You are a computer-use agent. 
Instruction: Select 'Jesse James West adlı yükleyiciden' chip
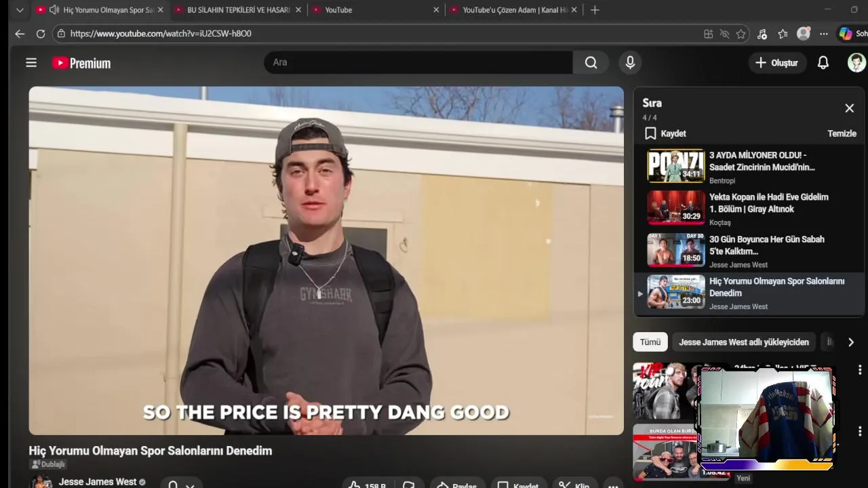click(x=744, y=342)
